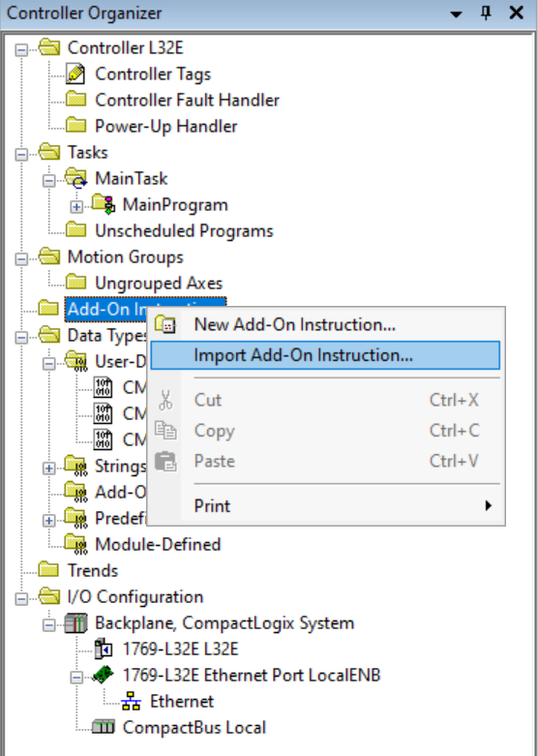Image resolution: width=538 pixels, height=756 pixels.
Task: Select the Trends folder
Action: (x=93, y=570)
